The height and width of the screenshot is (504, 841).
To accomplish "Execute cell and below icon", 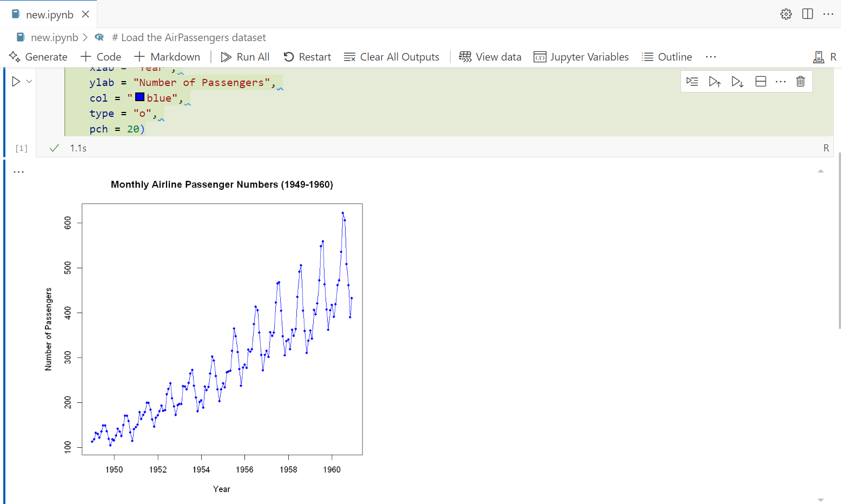I will [737, 82].
